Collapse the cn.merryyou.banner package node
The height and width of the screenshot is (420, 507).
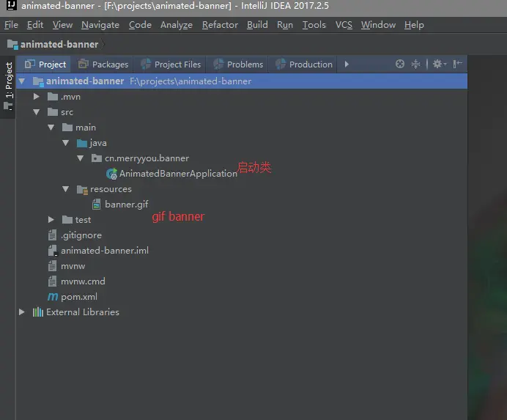[x=80, y=158]
